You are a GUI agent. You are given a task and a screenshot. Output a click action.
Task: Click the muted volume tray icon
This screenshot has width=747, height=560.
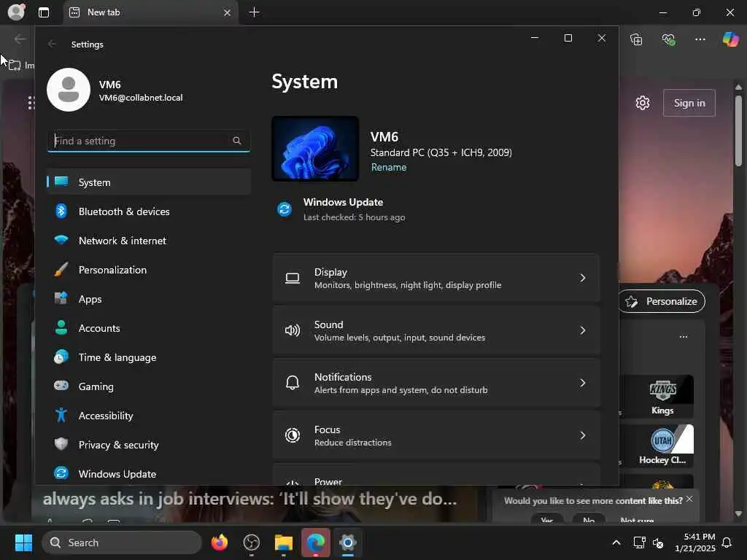coord(659,542)
